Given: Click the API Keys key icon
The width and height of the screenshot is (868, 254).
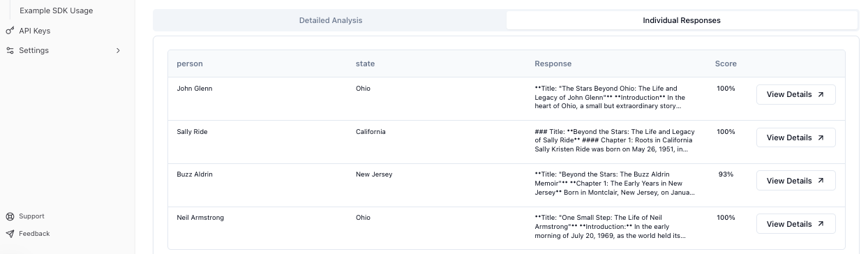Looking at the screenshot, I should (10, 31).
